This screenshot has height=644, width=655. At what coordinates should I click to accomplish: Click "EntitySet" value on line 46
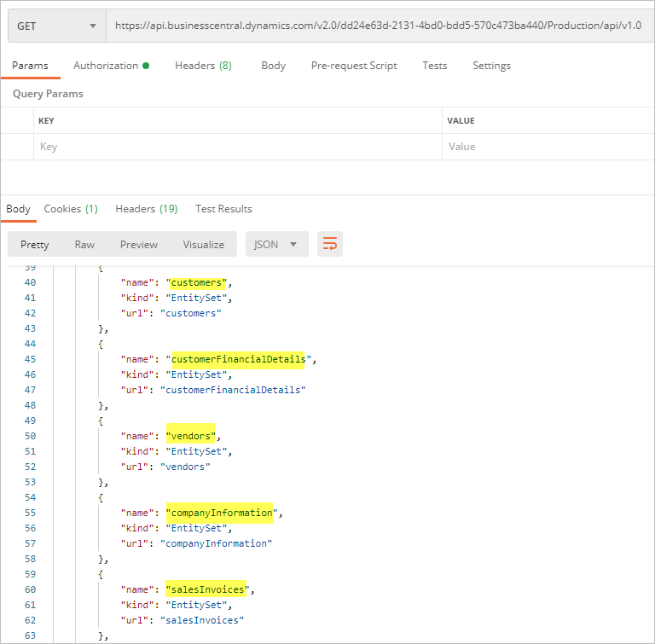pos(196,374)
